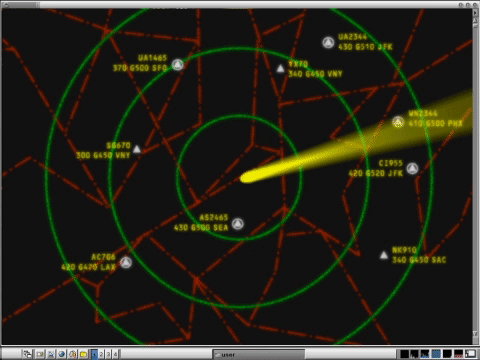Click the '430 G510 JFK' data tag
Screen dimensions: 480x360
365,47
